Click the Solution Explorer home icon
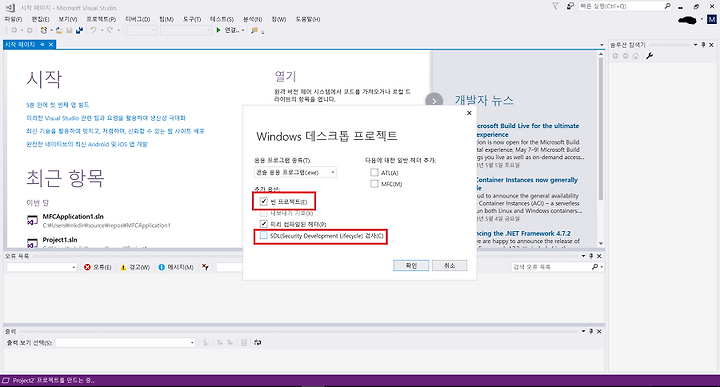720x387 pixels. (636, 56)
